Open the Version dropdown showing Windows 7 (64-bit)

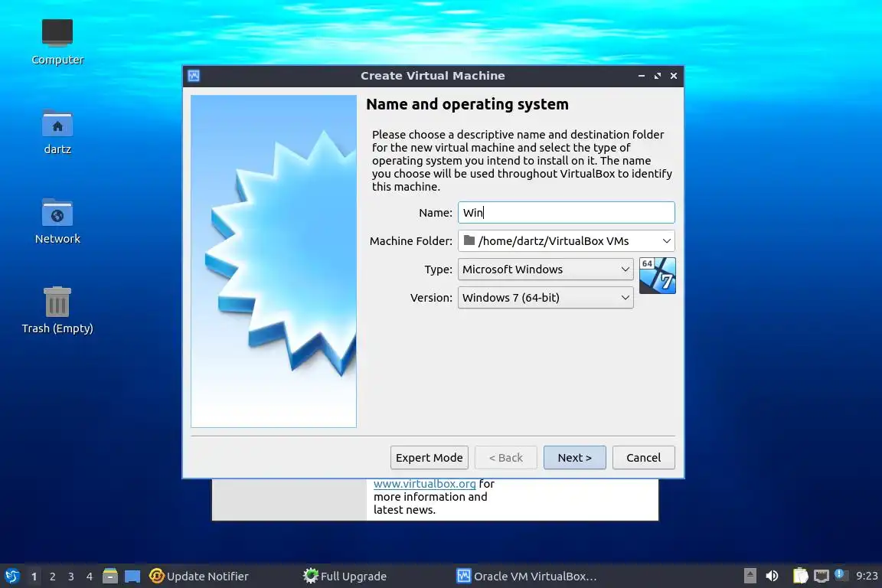coord(545,298)
